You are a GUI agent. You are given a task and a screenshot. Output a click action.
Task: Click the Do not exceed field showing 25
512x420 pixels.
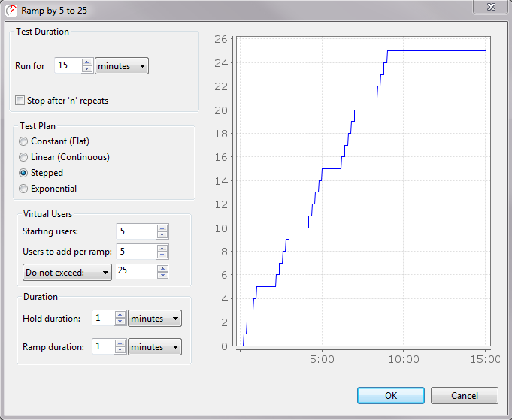(x=137, y=271)
